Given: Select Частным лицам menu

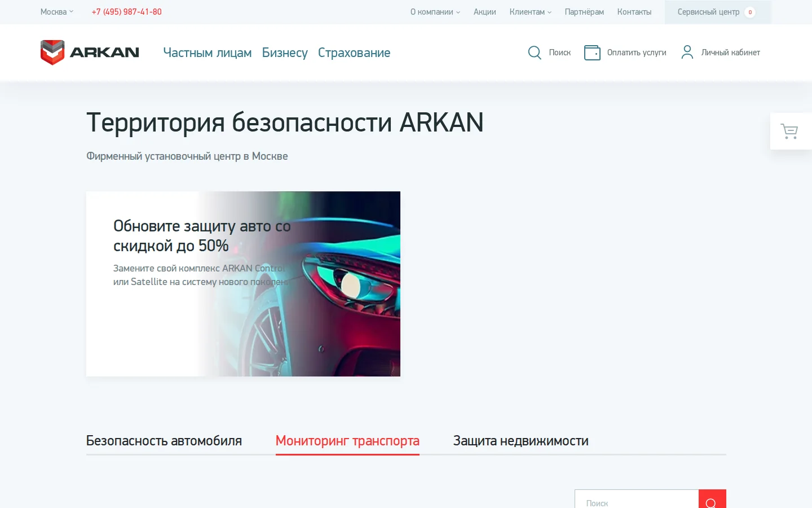Looking at the screenshot, I should click(208, 52).
